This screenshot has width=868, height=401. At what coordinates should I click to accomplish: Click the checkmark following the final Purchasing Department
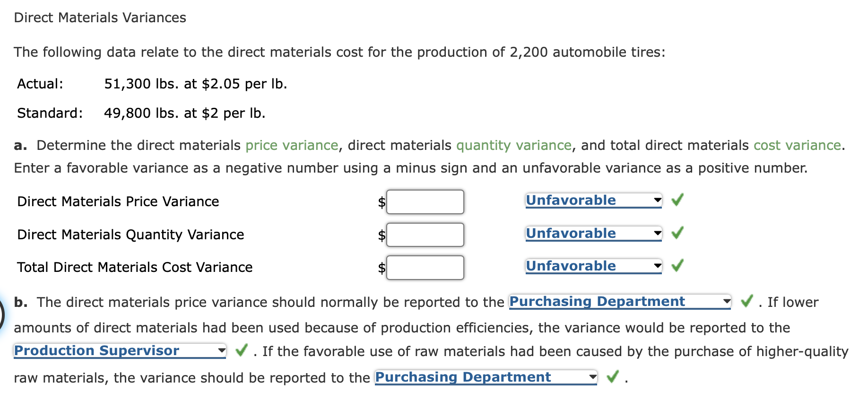pyautogui.click(x=613, y=377)
